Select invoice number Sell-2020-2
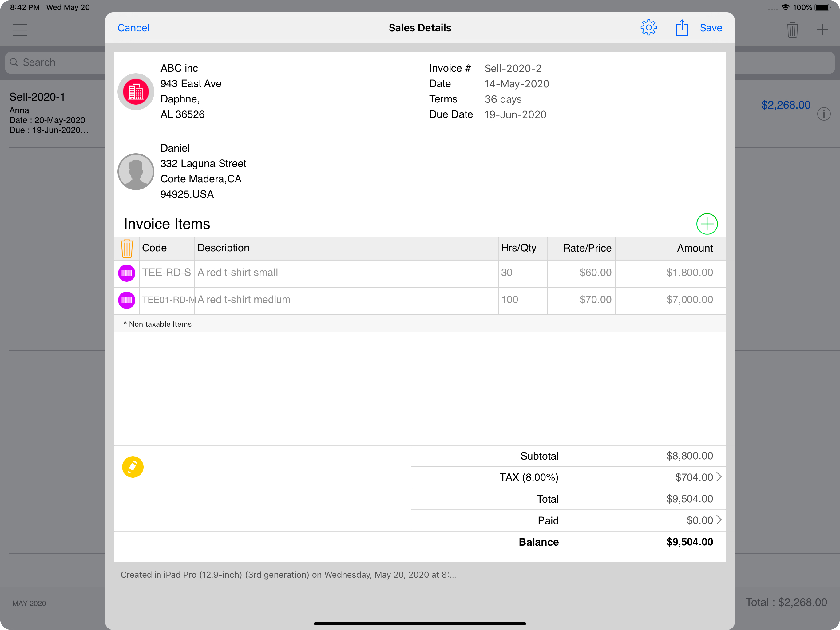Viewport: 840px width, 630px height. (x=513, y=68)
